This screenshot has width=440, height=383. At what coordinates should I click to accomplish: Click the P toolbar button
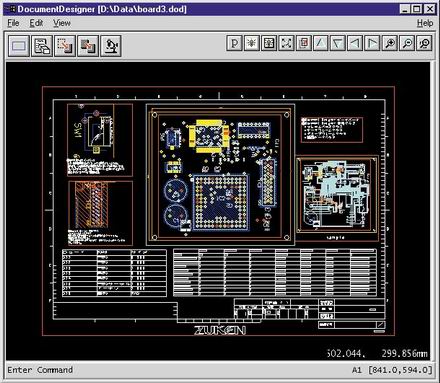coord(235,43)
